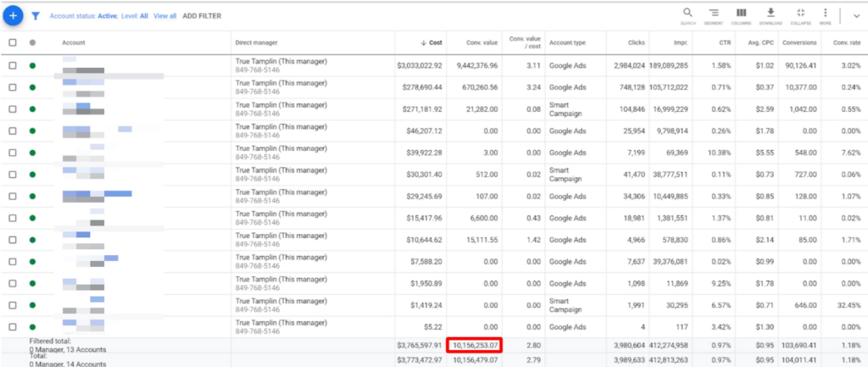Select all accounts header checkbox
Screen dimensions: 868x367
pyautogui.click(x=13, y=42)
